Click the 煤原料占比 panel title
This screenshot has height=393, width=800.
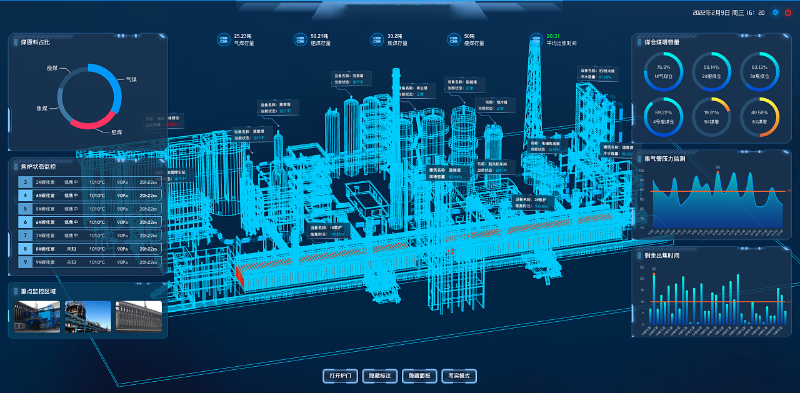pos(35,42)
